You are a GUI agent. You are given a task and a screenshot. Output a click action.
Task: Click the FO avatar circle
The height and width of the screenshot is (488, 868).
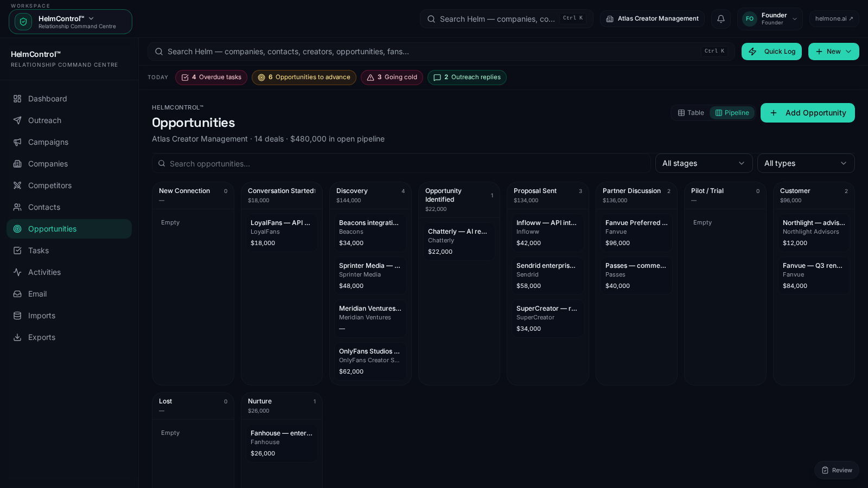pyautogui.click(x=750, y=19)
